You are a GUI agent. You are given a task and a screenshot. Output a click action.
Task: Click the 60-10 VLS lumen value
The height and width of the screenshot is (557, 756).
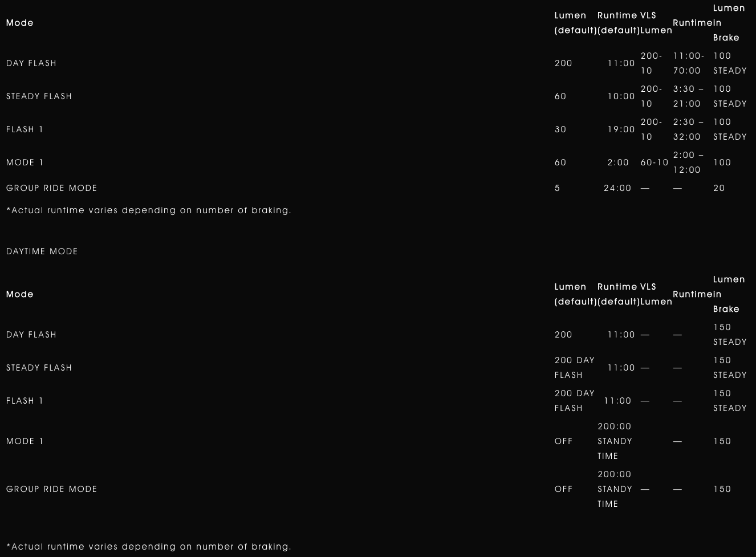655,162
